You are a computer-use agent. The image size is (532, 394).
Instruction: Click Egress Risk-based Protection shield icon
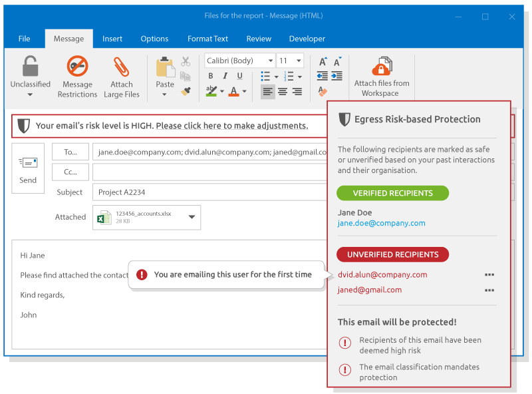[344, 120]
